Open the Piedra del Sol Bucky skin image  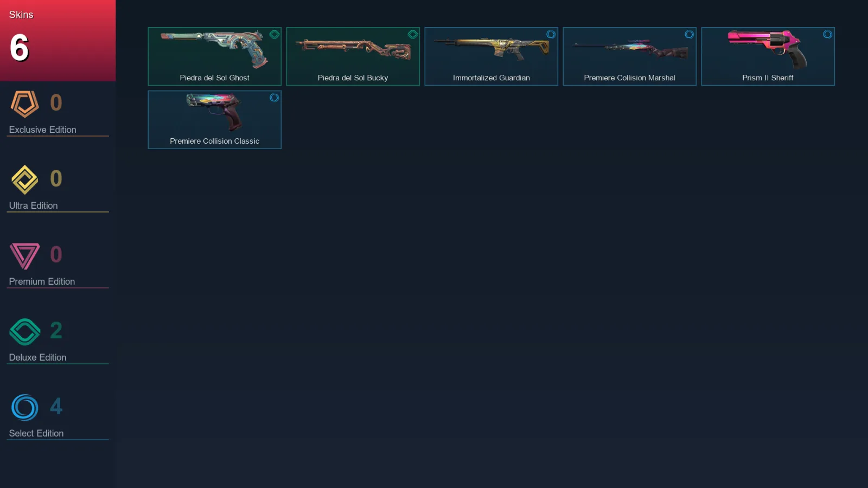click(x=353, y=49)
